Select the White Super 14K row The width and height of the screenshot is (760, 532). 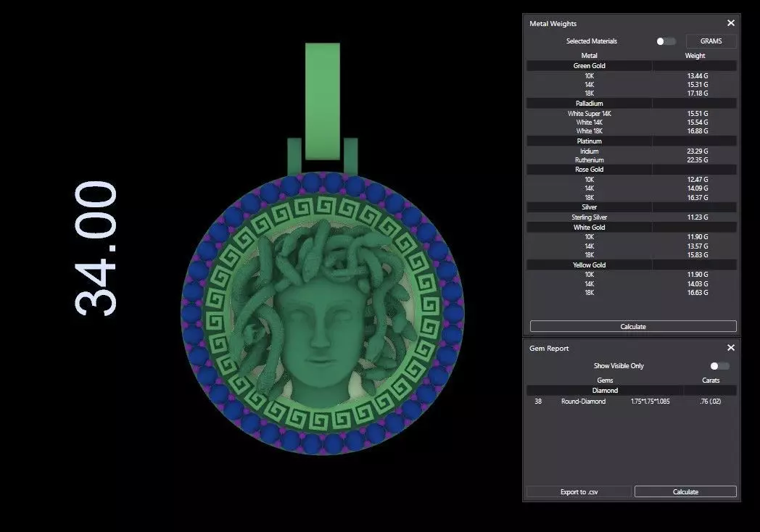632,114
